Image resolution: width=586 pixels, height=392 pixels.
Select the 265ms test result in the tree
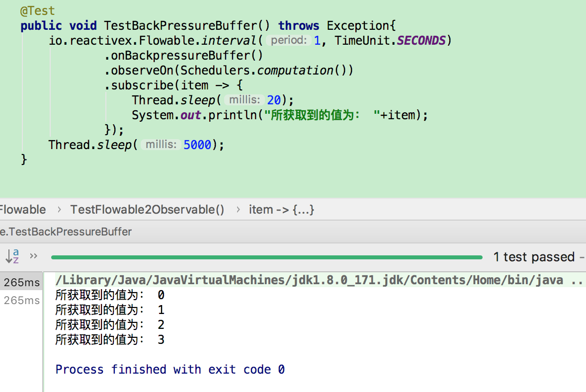click(x=21, y=282)
